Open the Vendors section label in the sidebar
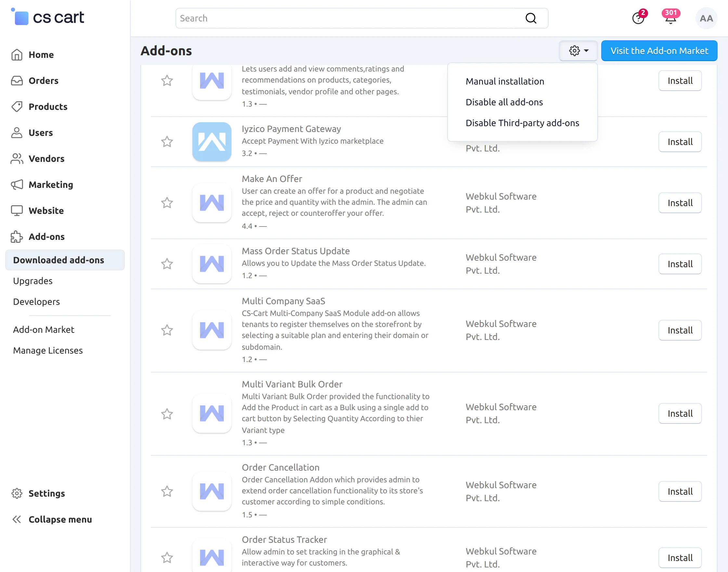Viewport: 728px width, 572px height. (x=46, y=159)
